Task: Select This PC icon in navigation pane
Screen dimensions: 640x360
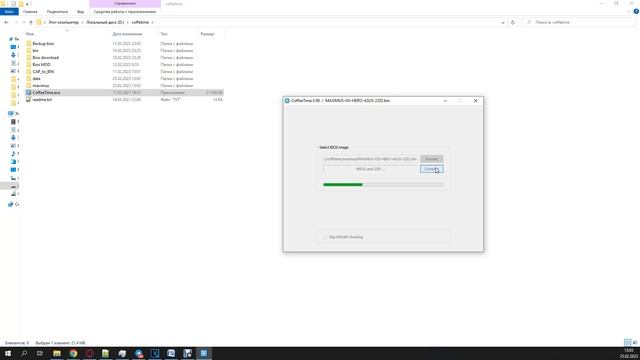Action: 11,113
